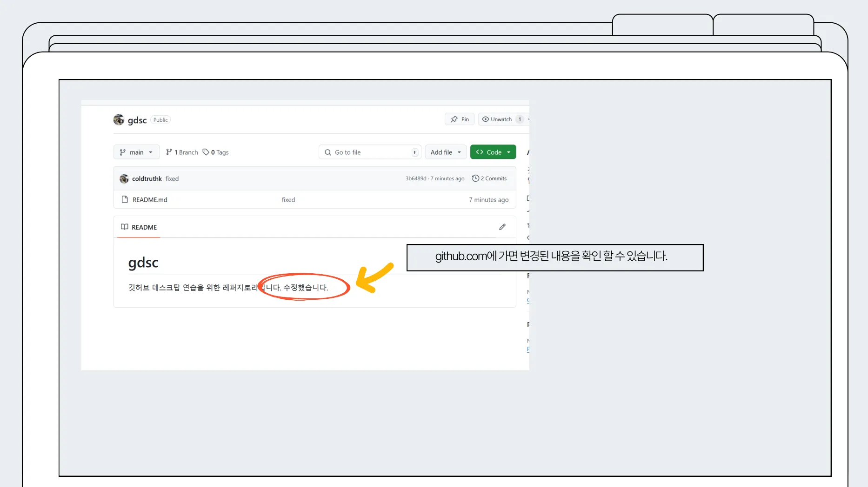Focus the Go to file search field

(x=370, y=152)
